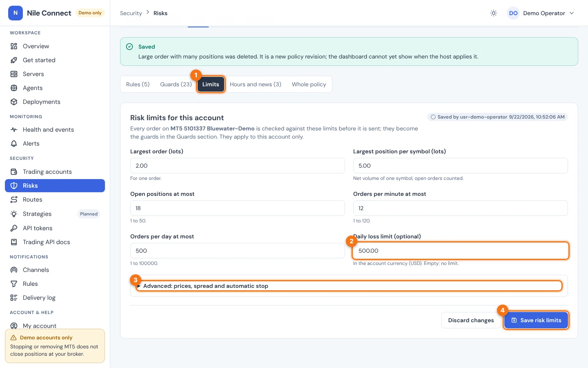Click the Routes icon in sidebar
Screen dimensions: 588x368
tap(14, 200)
